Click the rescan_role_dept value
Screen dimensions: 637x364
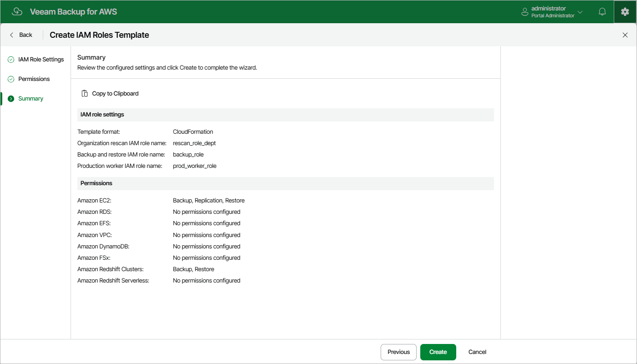click(x=194, y=143)
